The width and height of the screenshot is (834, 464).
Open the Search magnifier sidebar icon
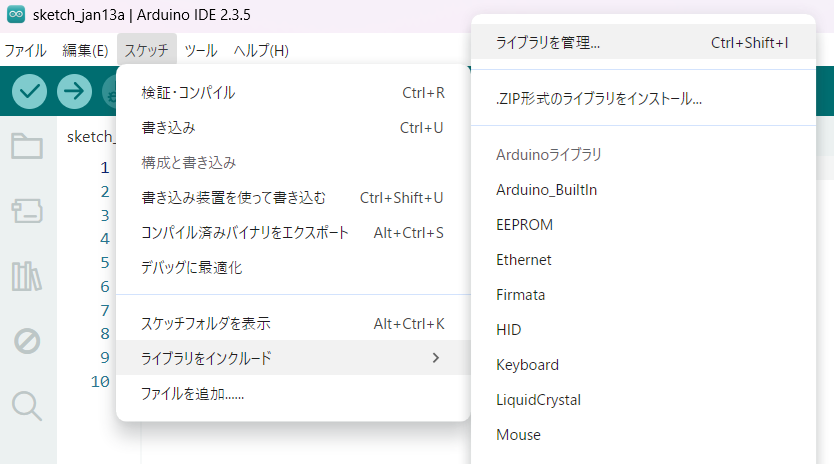pyautogui.click(x=27, y=406)
